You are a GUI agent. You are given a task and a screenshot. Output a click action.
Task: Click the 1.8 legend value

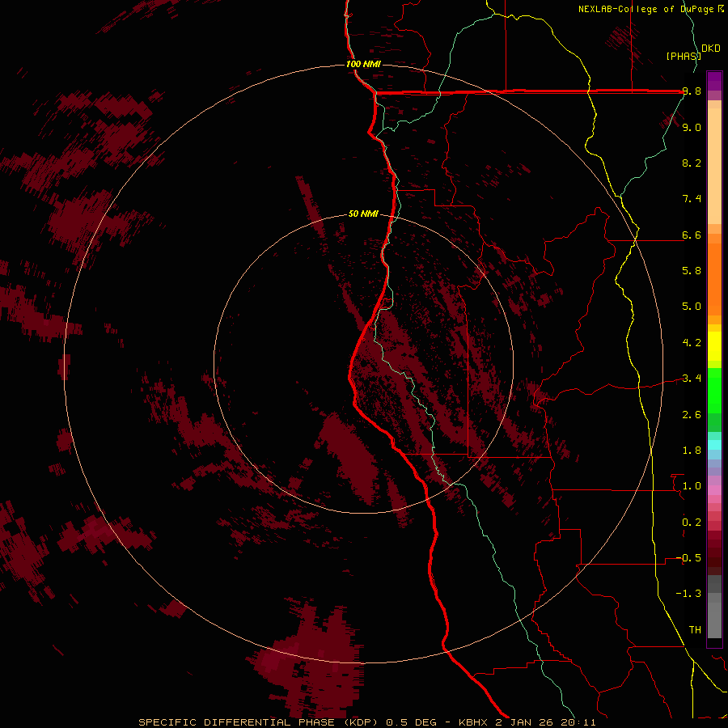coord(692,451)
